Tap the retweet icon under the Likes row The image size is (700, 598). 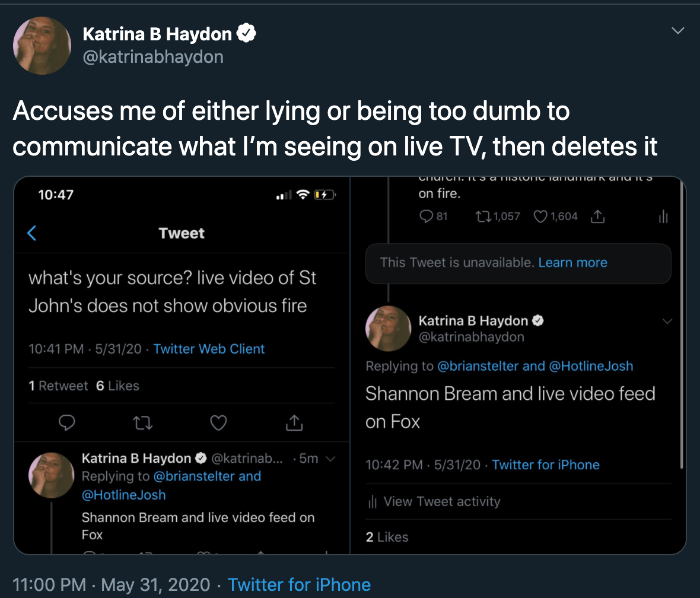tap(143, 422)
